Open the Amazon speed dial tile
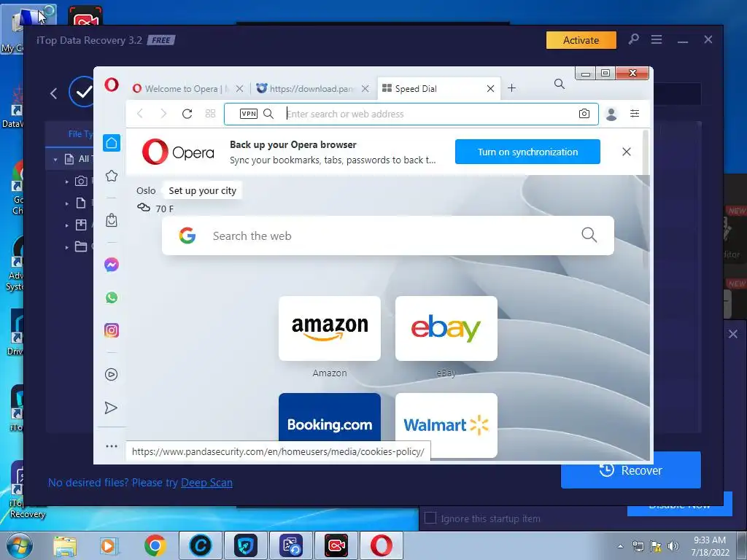 (x=330, y=329)
